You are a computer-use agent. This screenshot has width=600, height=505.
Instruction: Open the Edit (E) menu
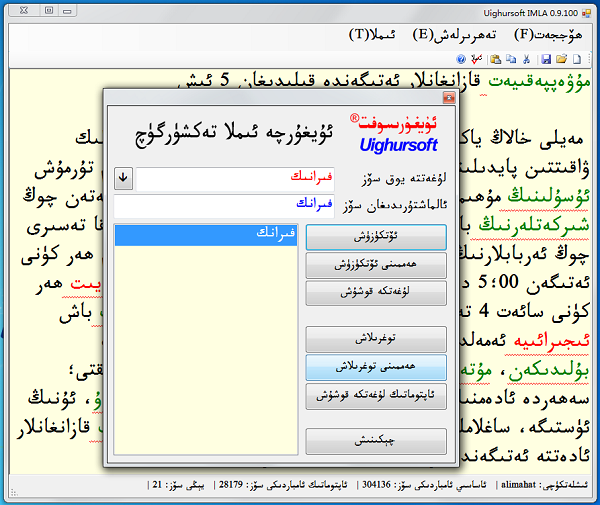[x=454, y=35]
